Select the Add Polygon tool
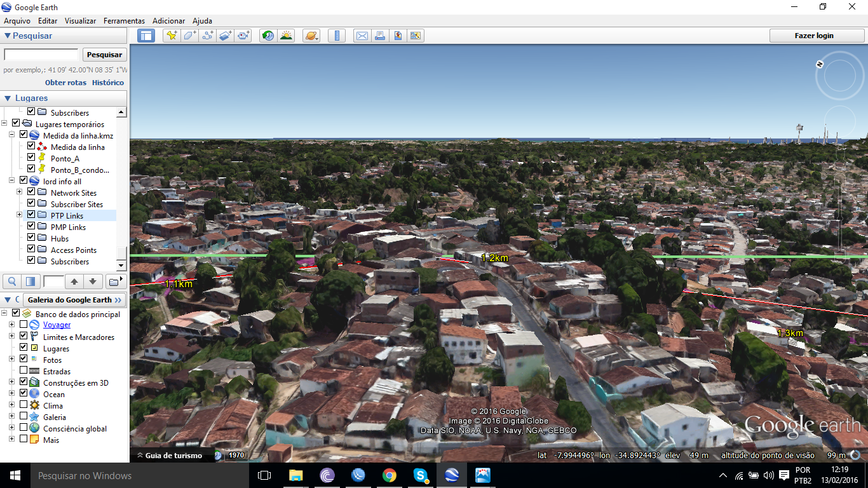The height and width of the screenshot is (488, 868). (x=189, y=36)
